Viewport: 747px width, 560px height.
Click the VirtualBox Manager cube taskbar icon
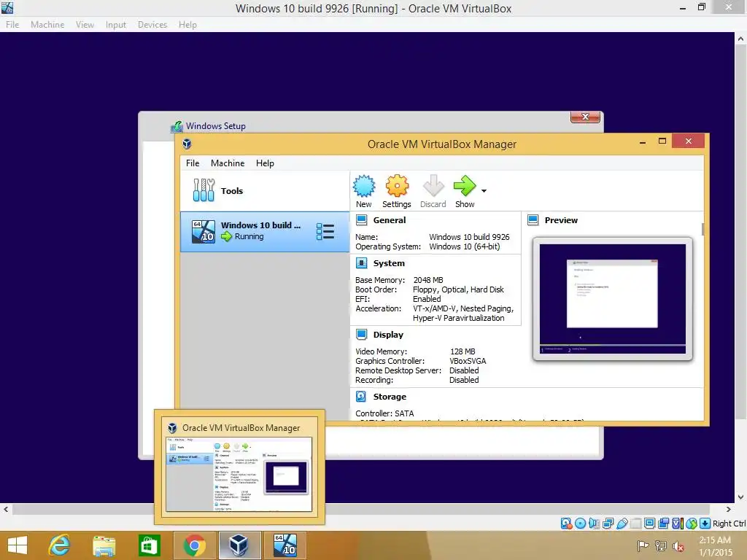239,545
